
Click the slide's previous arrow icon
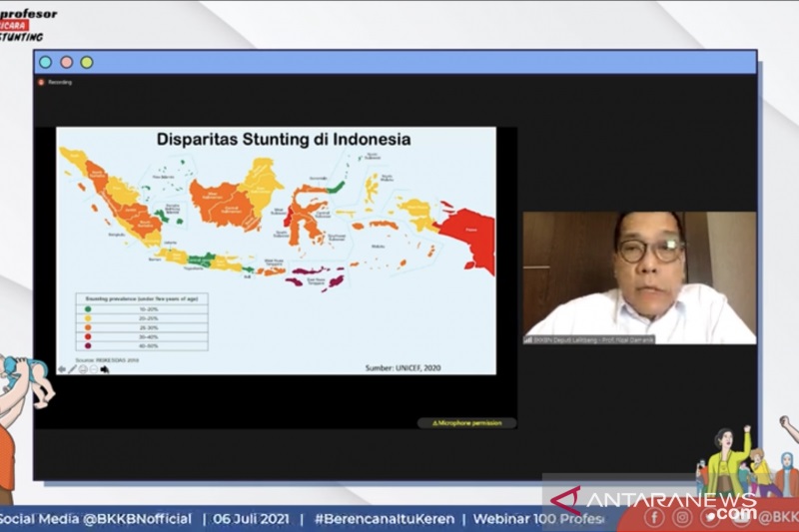click(x=61, y=368)
